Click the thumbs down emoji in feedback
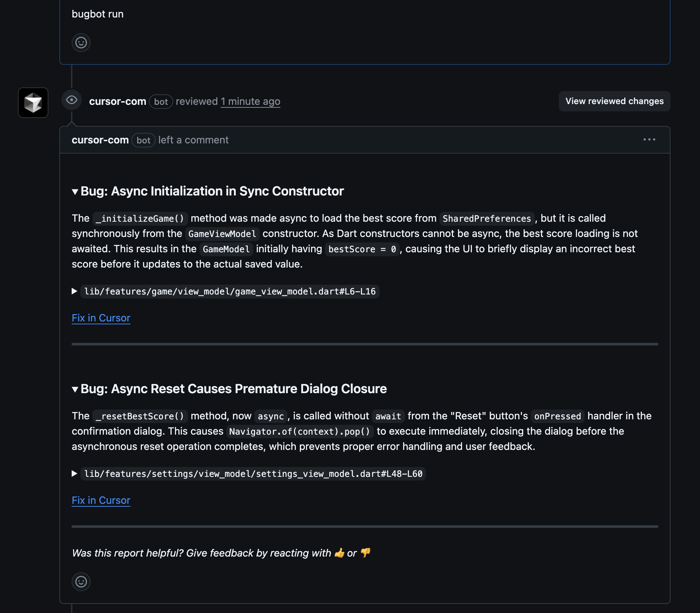This screenshot has width=700, height=613. click(365, 553)
